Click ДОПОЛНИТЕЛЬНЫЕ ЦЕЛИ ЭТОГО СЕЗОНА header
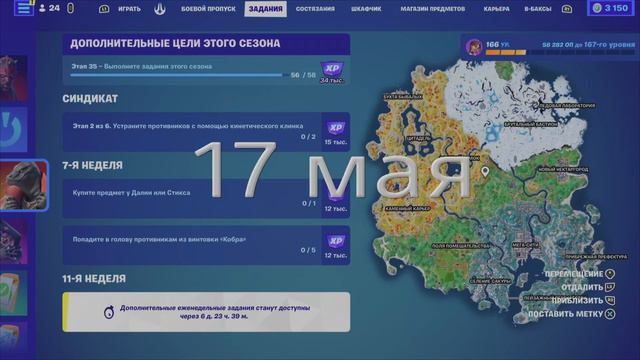 [206, 44]
